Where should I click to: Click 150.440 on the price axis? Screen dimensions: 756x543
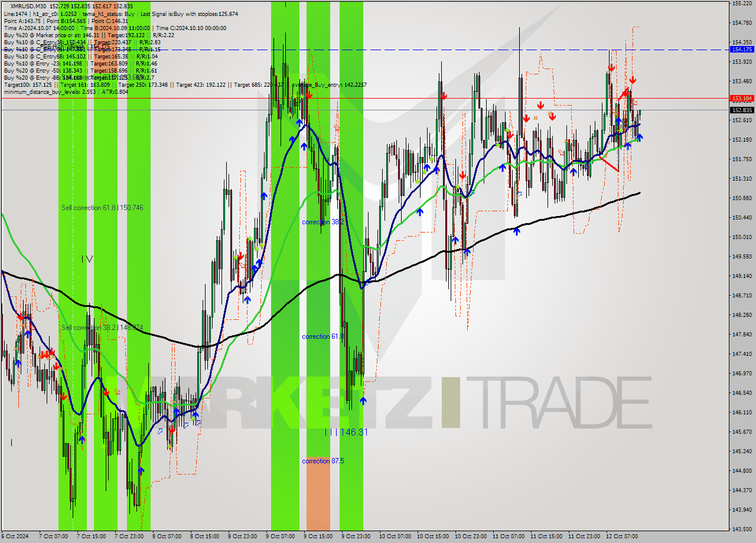pos(742,217)
